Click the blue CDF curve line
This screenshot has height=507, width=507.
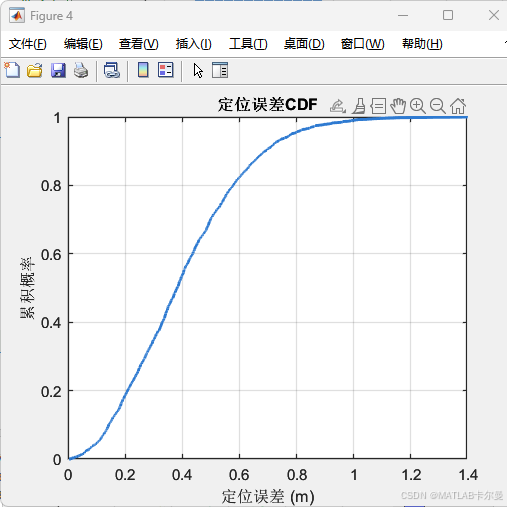coord(182,273)
